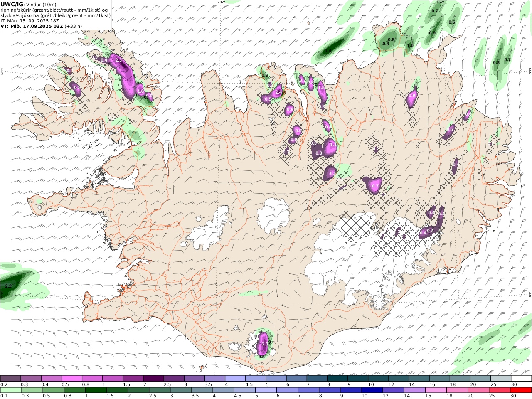Click the pale mint green rain swatch labeled 0.1

[11, 390]
